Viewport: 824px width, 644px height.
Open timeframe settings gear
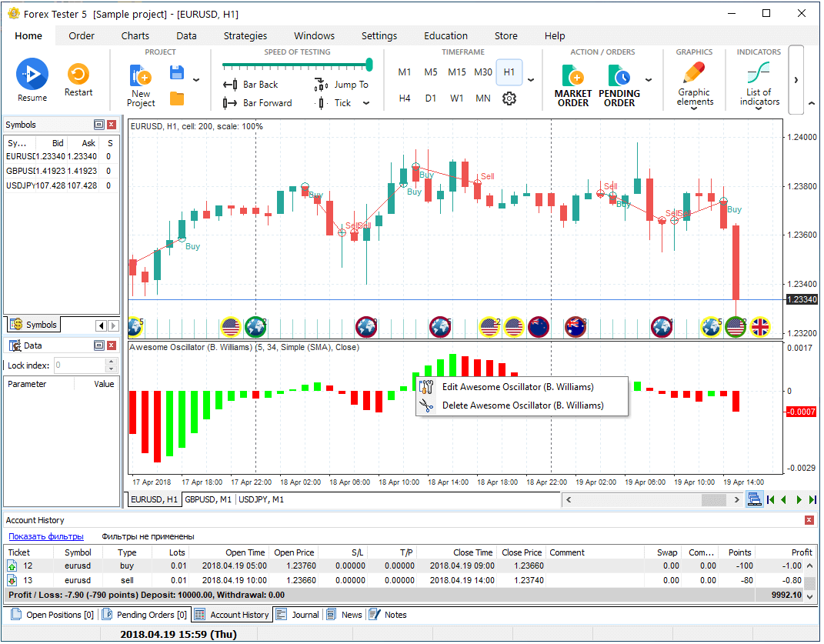509,98
